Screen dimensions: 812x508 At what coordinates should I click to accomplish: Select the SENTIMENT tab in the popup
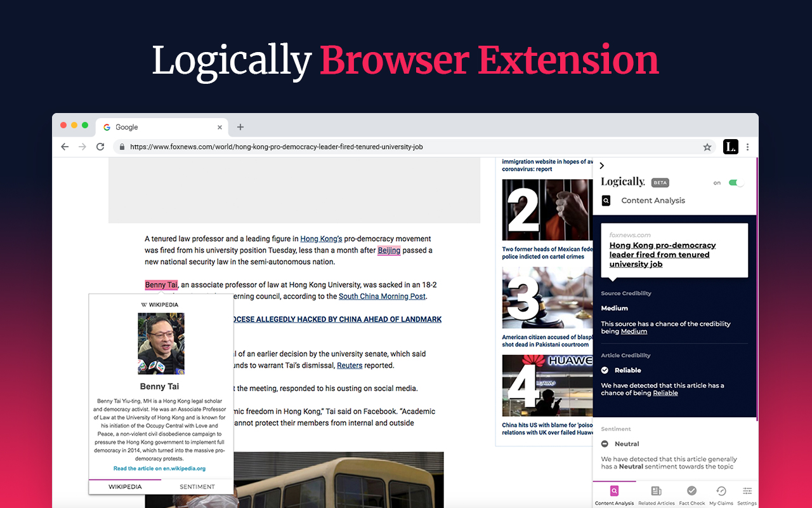pyautogui.click(x=197, y=487)
